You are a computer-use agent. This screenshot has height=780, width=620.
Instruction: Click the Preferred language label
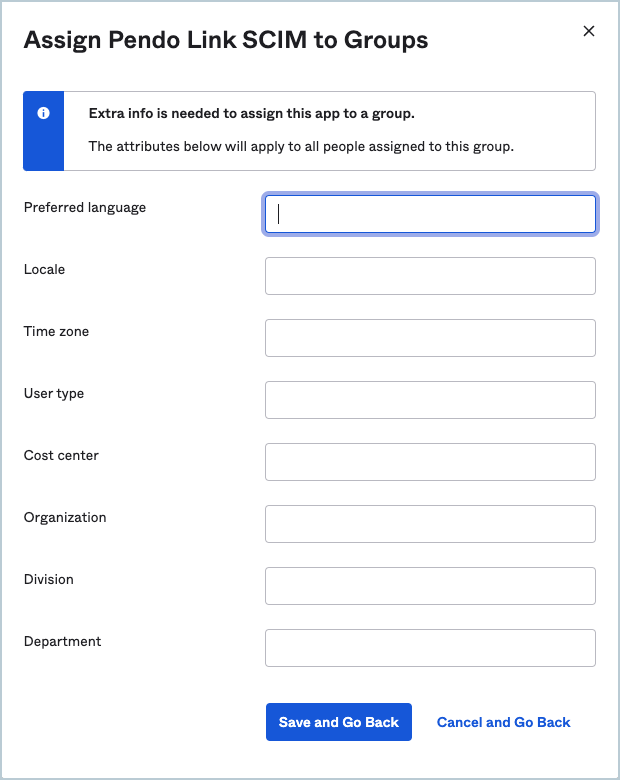[85, 208]
